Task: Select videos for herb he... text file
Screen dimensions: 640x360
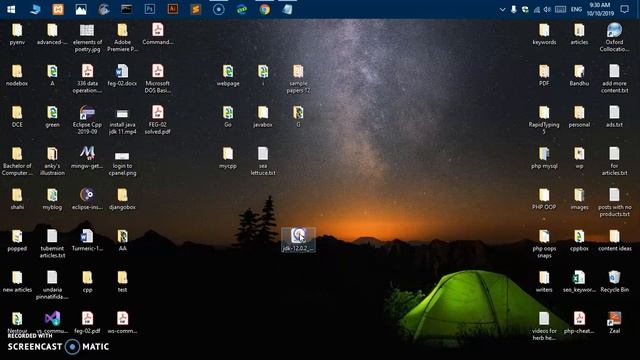Action: pyautogui.click(x=544, y=326)
